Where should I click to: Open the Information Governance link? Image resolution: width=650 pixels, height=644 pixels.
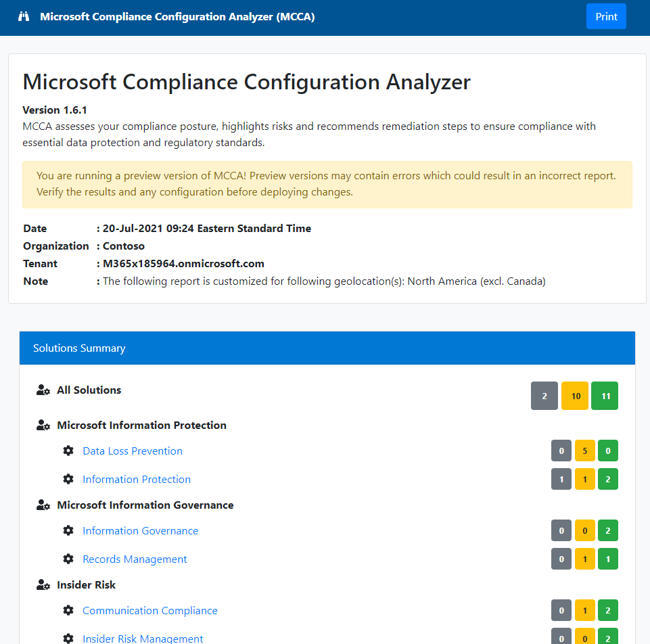coord(141,530)
